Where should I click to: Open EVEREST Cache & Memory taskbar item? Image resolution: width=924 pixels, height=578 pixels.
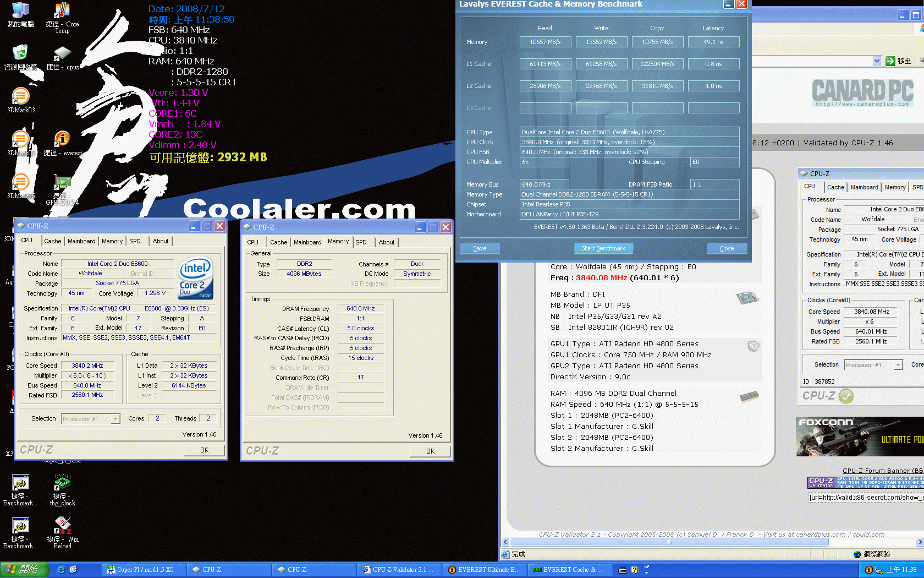(570, 570)
